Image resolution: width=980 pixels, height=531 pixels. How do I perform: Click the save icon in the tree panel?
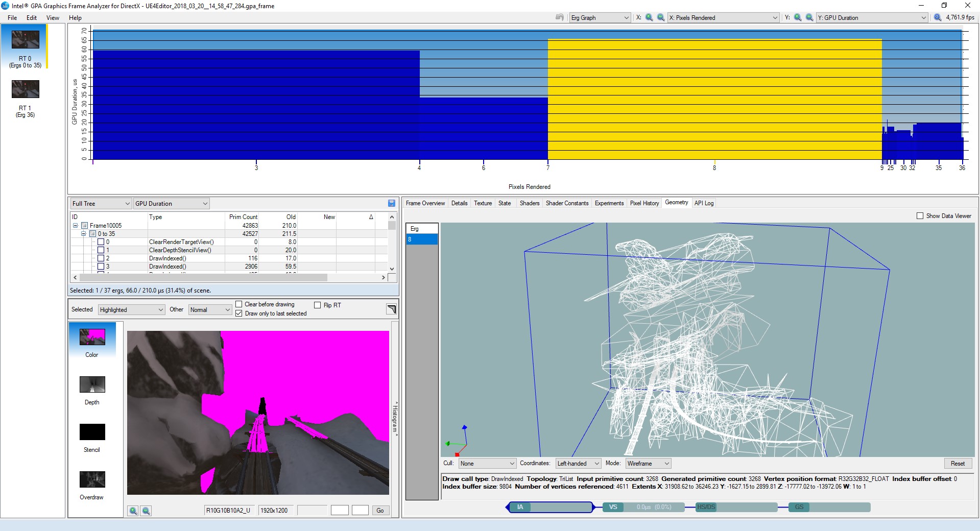pos(392,203)
